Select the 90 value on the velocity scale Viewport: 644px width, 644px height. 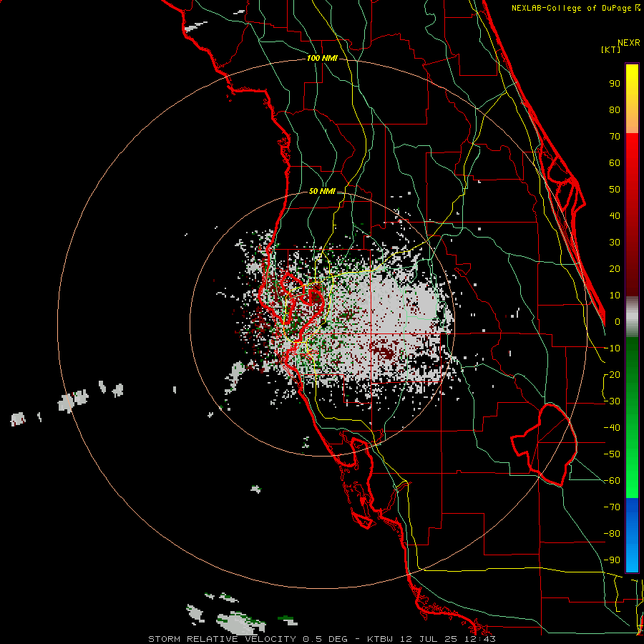point(615,84)
